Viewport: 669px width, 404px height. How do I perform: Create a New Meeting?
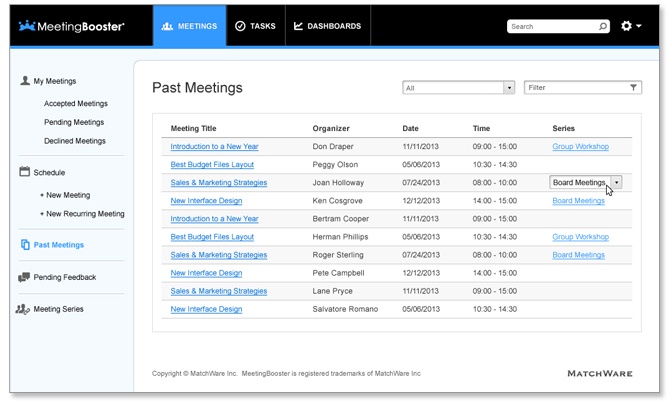coord(65,195)
